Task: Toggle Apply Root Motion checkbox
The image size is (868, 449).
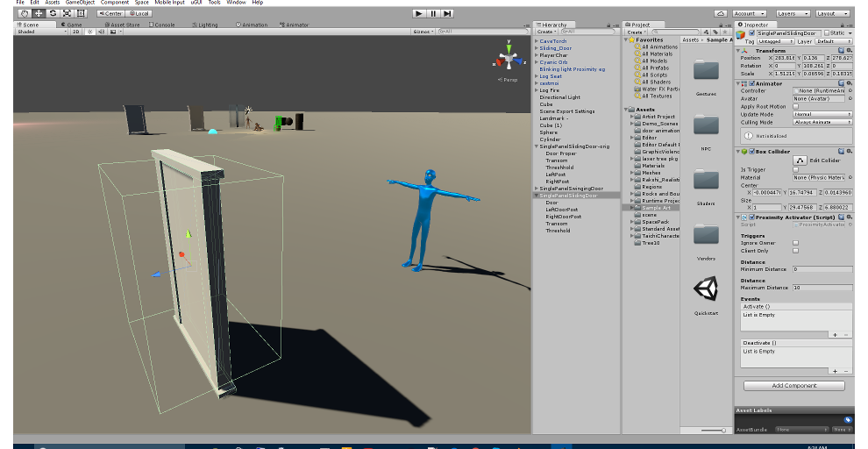Action: point(795,106)
